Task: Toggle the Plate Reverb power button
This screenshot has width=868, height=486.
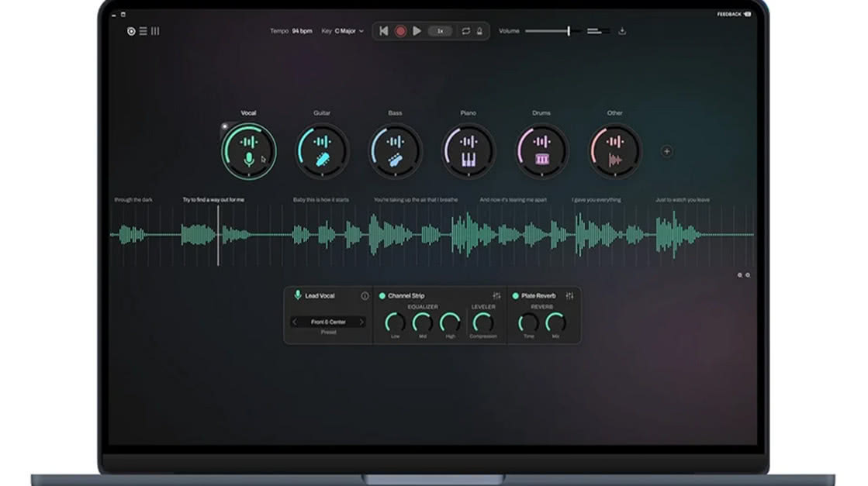Action: [x=515, y=296]
